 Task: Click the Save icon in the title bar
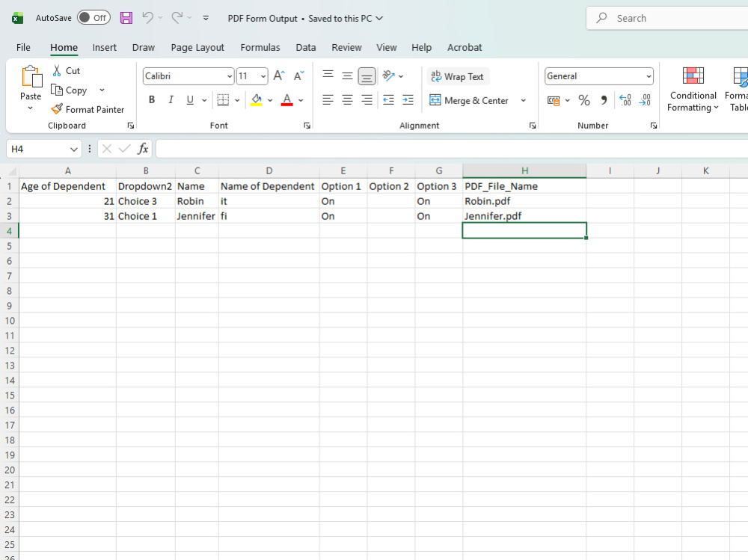126,18
